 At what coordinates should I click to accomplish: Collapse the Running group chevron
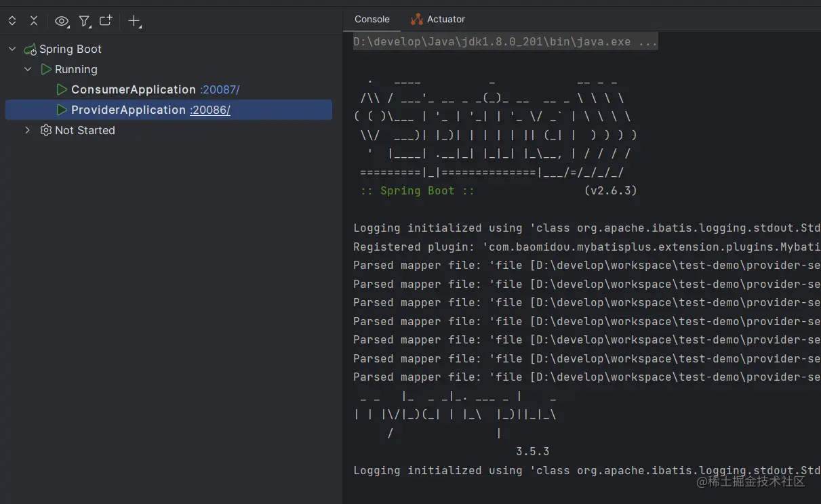(28, 69)
